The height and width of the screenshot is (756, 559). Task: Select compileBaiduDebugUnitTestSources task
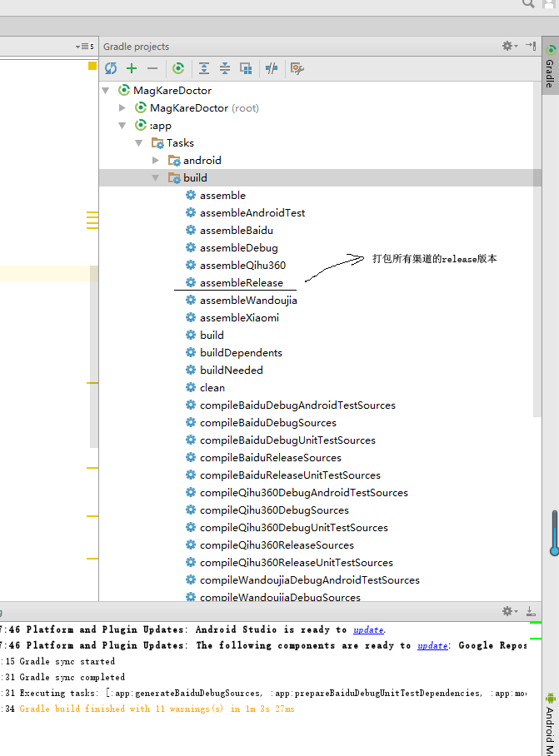click(287, 440)
